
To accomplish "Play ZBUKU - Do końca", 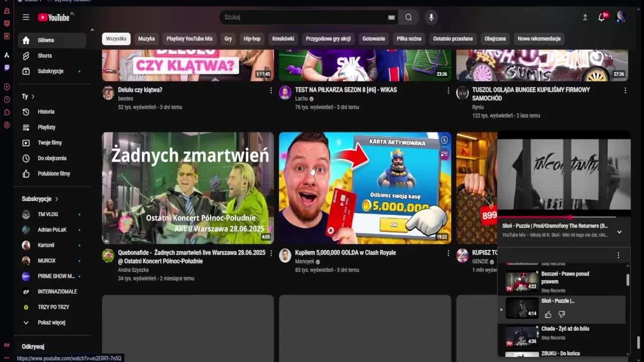I will (561, 353).
